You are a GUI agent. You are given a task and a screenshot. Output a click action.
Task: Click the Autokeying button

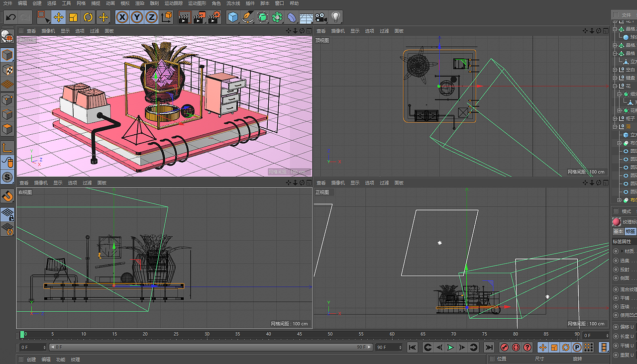pos(516,348)
